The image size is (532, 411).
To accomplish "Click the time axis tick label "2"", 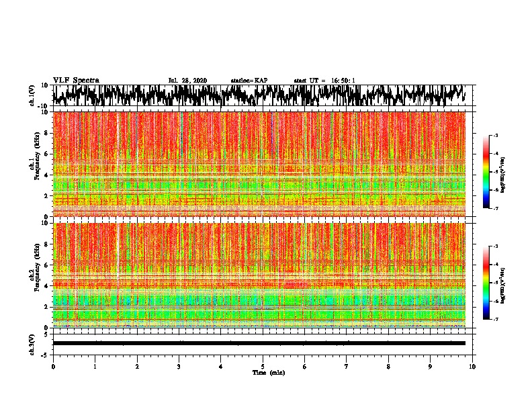I will 137,367.
